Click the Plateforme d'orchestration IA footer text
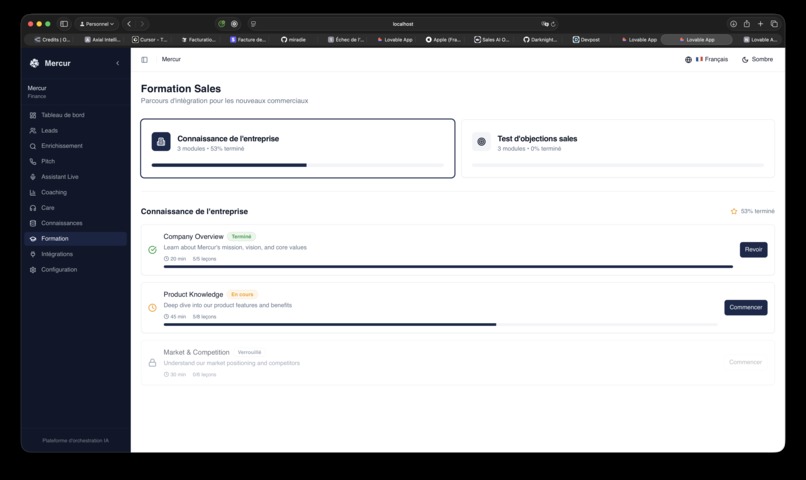 (x=76, y=440)
